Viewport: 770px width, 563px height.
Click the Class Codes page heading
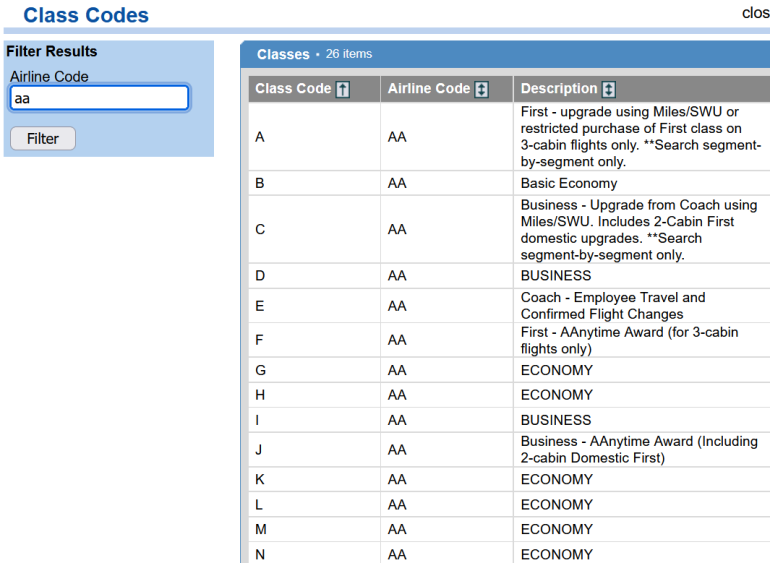(86, 15)
